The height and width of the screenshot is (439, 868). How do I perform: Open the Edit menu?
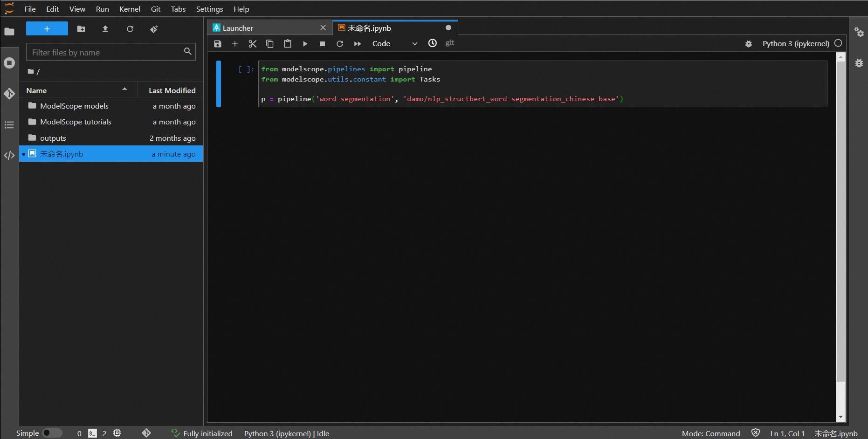[53, 9]
